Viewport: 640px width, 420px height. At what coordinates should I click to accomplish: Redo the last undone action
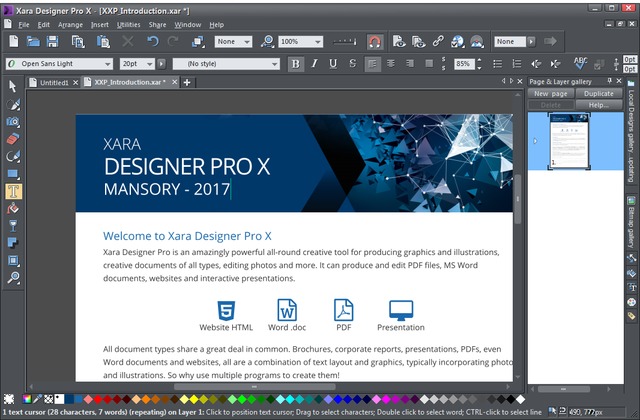(173, 41)
